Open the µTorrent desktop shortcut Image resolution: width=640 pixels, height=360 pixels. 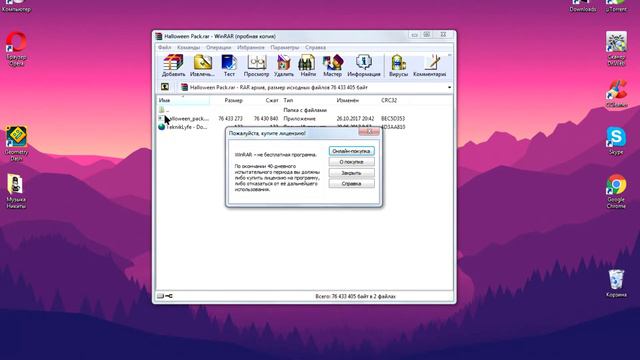click(x=616, y=6)
